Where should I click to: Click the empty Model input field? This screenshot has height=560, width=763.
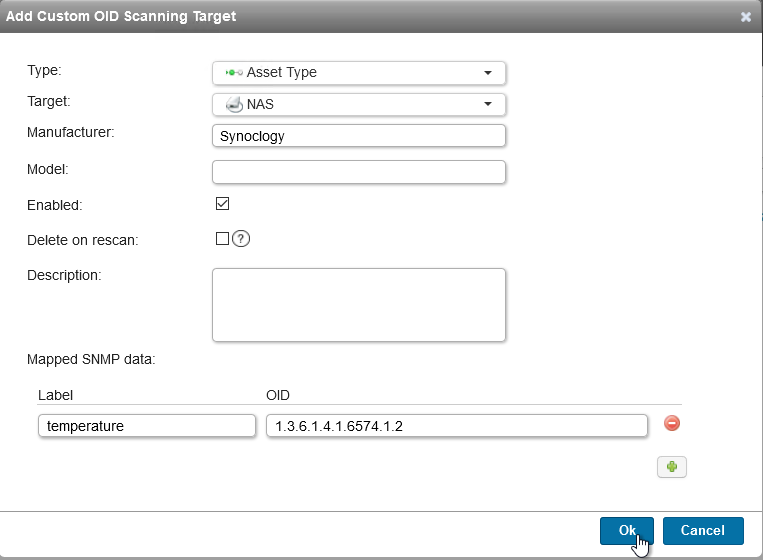pyautogui.click(x=359, y=172)
